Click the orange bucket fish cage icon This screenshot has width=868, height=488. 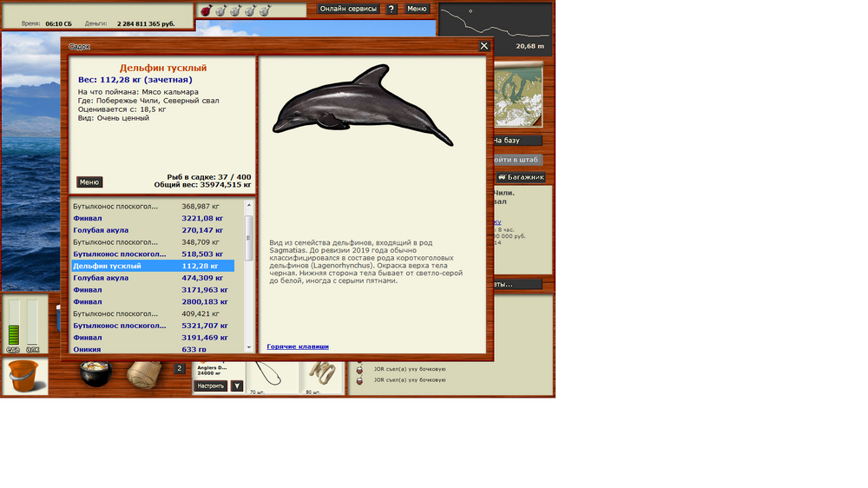(x=23, y=377)
